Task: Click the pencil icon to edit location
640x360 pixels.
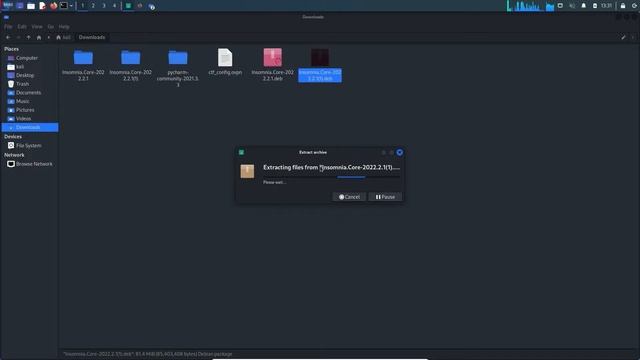Action: coord(623,37)
